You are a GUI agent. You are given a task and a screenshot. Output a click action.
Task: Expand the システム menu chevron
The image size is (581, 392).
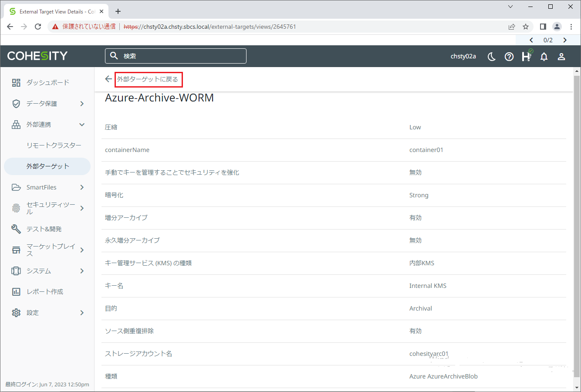click(x=82, y=271)
